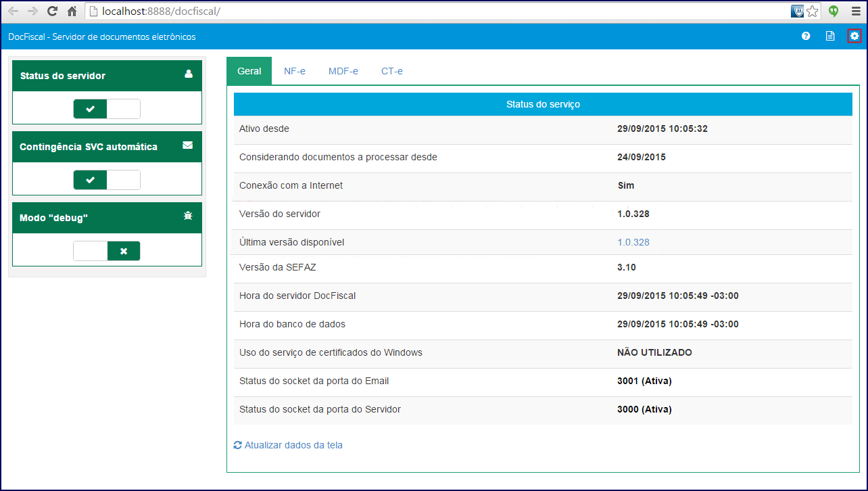Click the Hangouts extension icon
The width and height of the screenshot is (868, 491).
pyautogui.click(x=834, y=11)
